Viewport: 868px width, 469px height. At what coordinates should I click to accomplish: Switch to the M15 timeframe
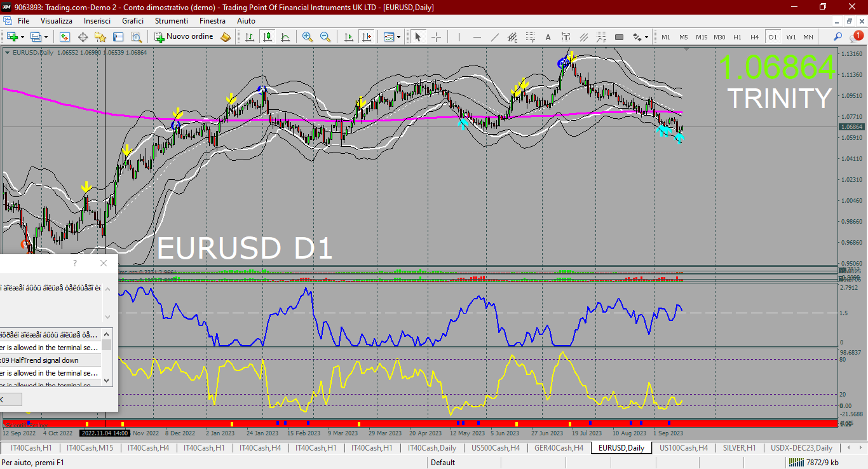tap(701, 37)
